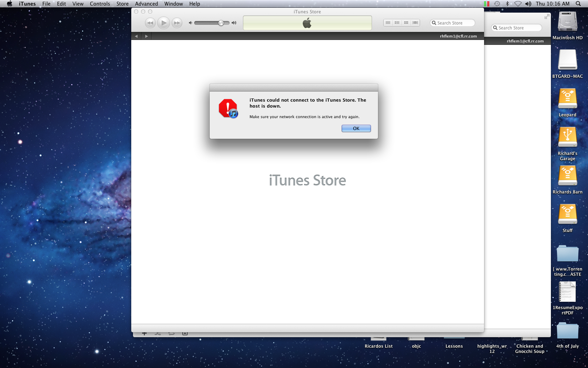
Task: Switch to Cover Flow view
Action: [415, 23]
